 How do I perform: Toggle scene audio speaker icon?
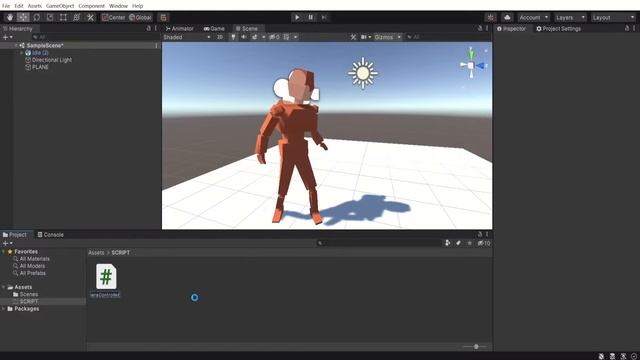pos(244,37)
